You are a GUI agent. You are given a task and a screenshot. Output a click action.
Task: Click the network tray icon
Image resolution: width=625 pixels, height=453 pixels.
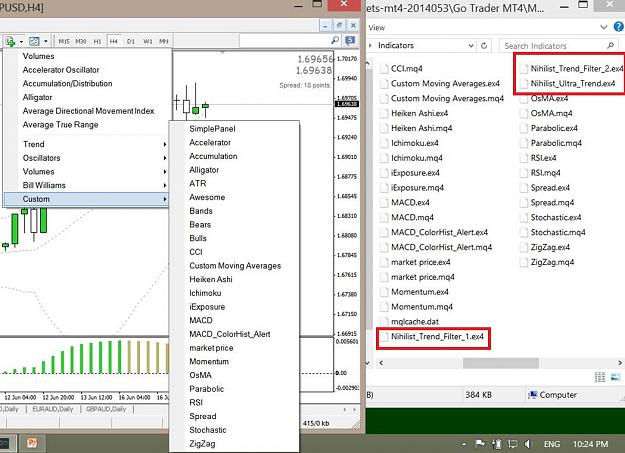coord(513,444)
